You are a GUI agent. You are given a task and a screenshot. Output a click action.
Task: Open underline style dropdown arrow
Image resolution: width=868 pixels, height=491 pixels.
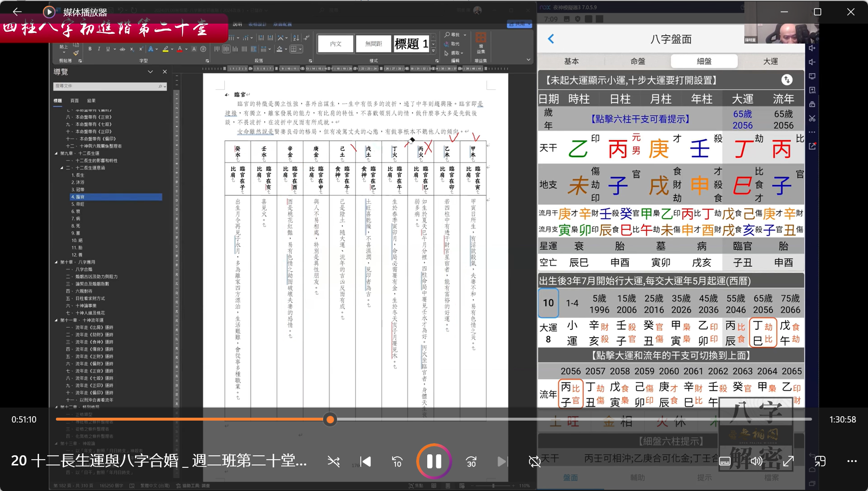point(115,49)
